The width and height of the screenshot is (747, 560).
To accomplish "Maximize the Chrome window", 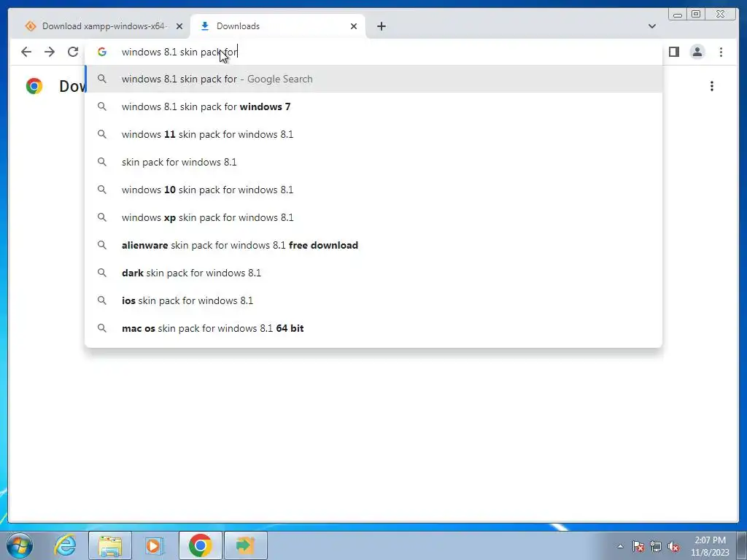I will 696,15.
